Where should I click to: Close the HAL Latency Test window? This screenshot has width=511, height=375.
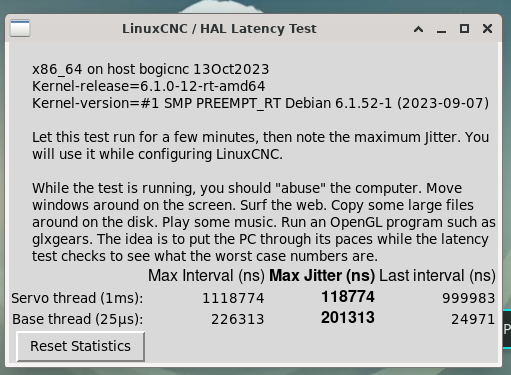pos(487,29)
